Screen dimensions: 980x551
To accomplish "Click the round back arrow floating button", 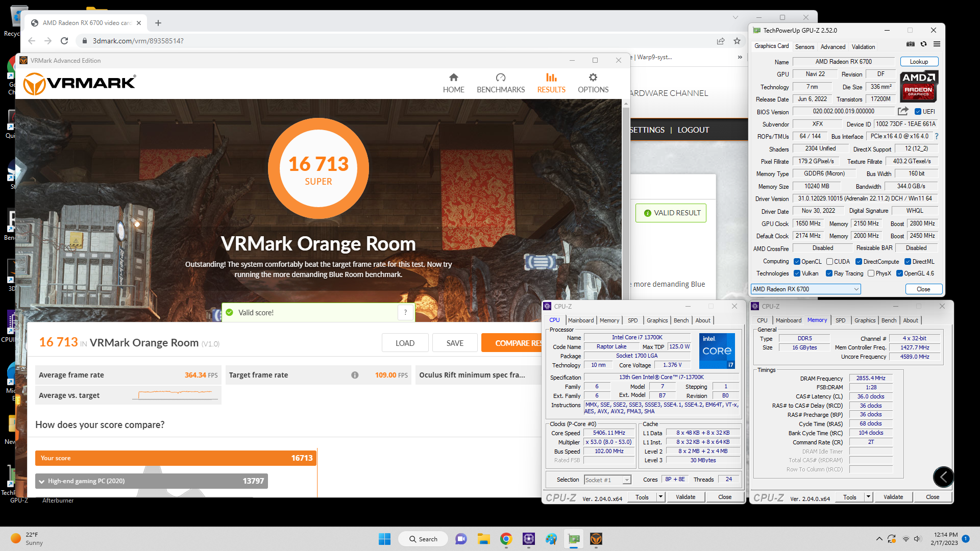I will 943,477.
